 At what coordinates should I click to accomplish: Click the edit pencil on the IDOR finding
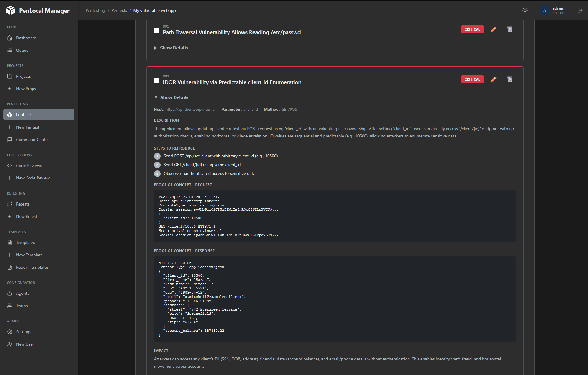pyautogui.click(x=494, y=79)
